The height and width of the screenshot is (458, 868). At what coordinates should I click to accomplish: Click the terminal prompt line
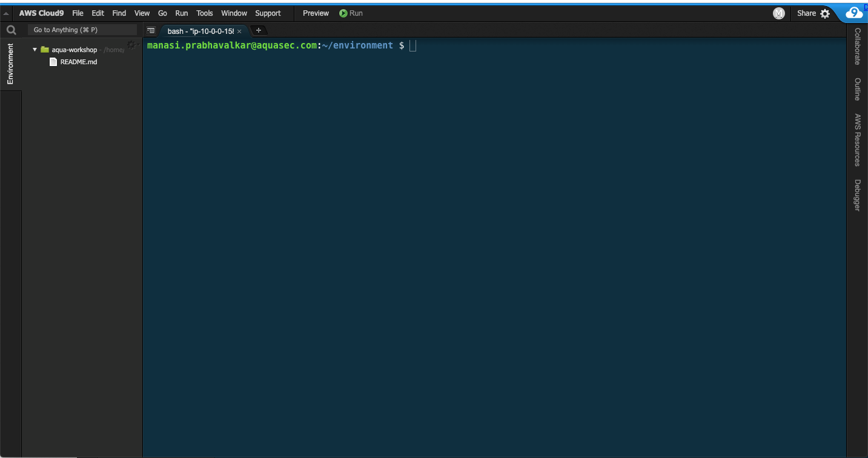282,45
